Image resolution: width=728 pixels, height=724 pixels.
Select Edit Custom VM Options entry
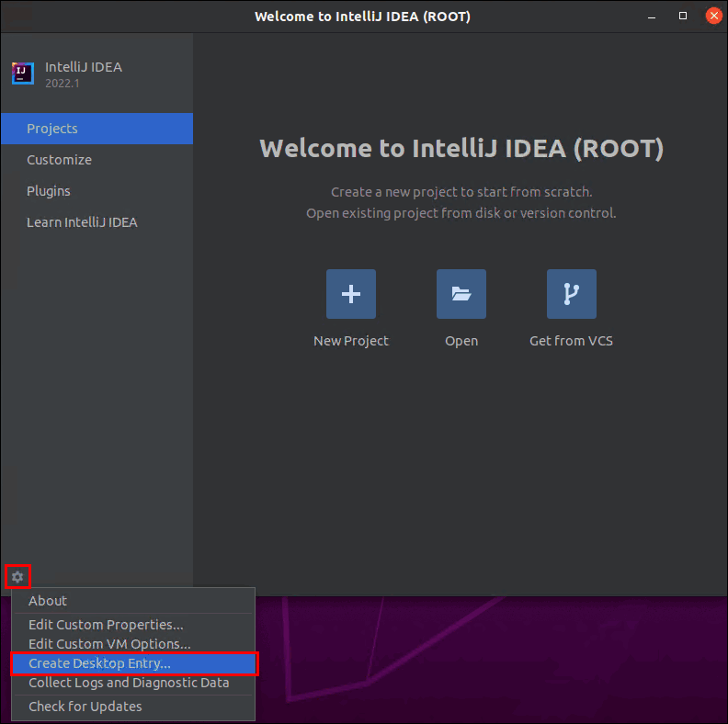click(133, 644)
